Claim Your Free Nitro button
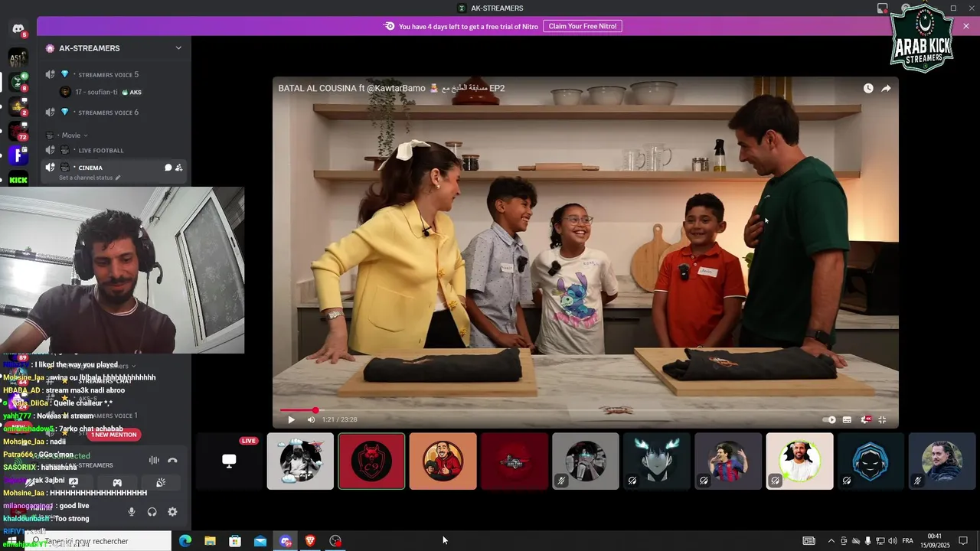The image size is (980, 551). [583, 26]
